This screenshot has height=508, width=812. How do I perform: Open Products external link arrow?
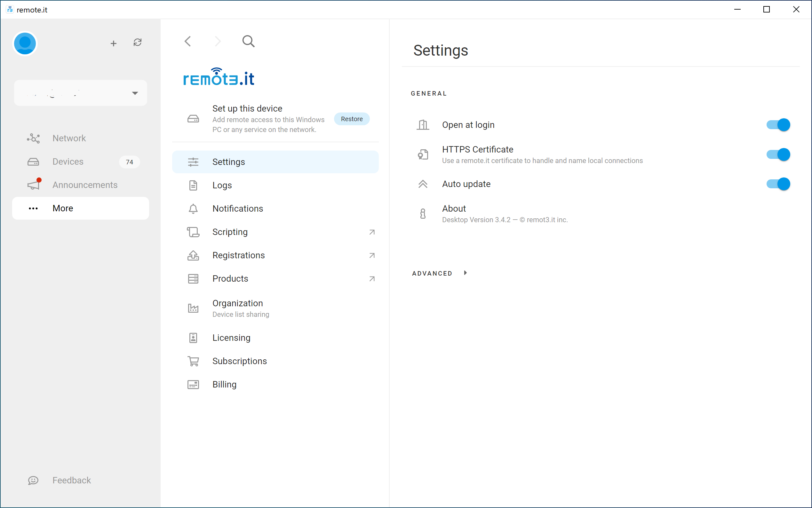pyautogui.click(x=371, y=279)
